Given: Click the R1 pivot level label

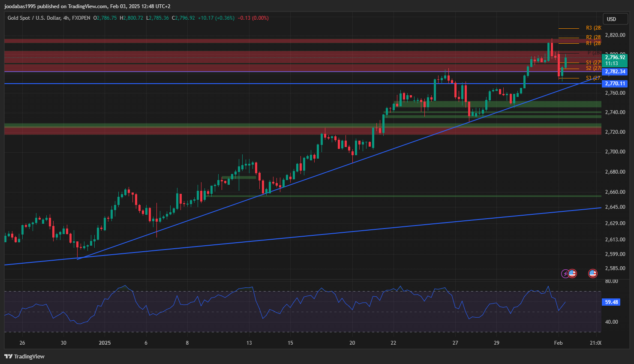Looking at the screenshot, I should click(593, 43).
